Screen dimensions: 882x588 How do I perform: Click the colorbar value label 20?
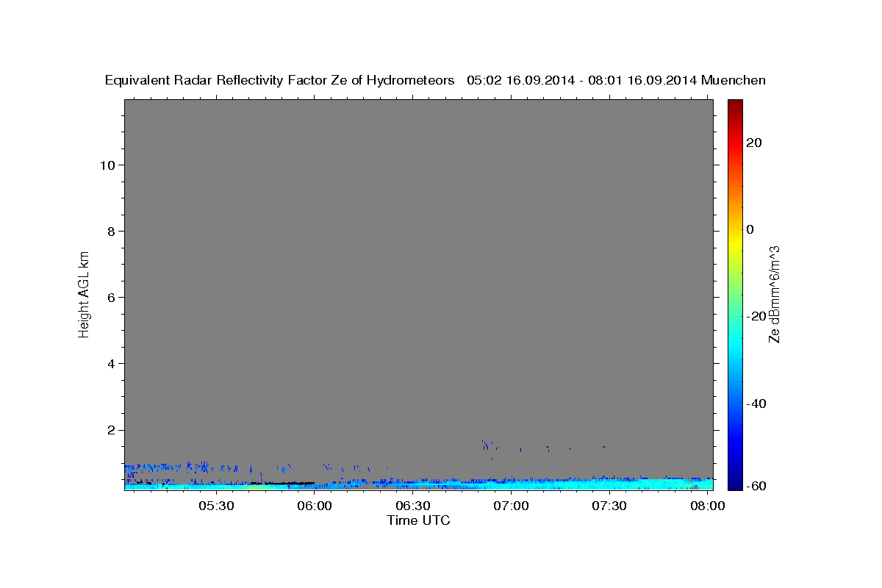click(753, 143)
